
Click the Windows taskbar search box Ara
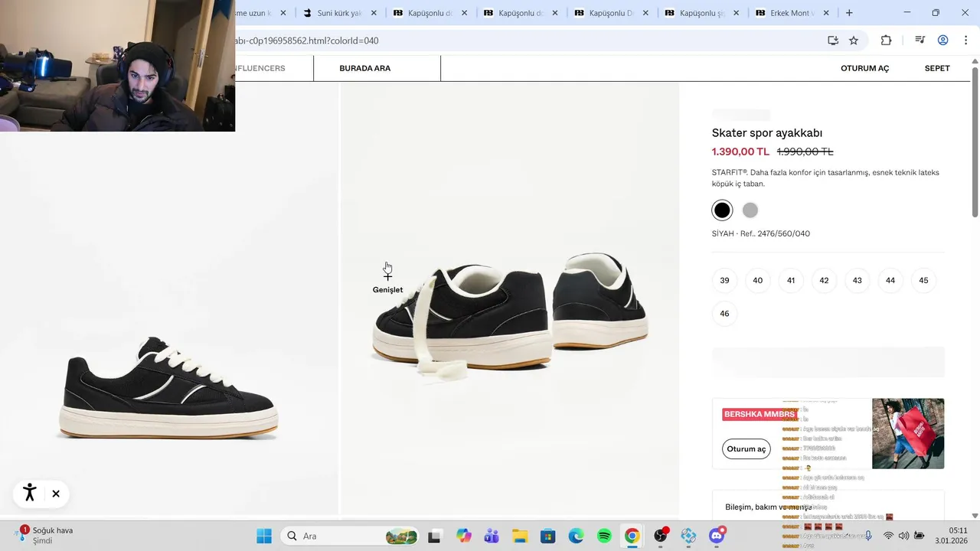click(x=351, y=536)
